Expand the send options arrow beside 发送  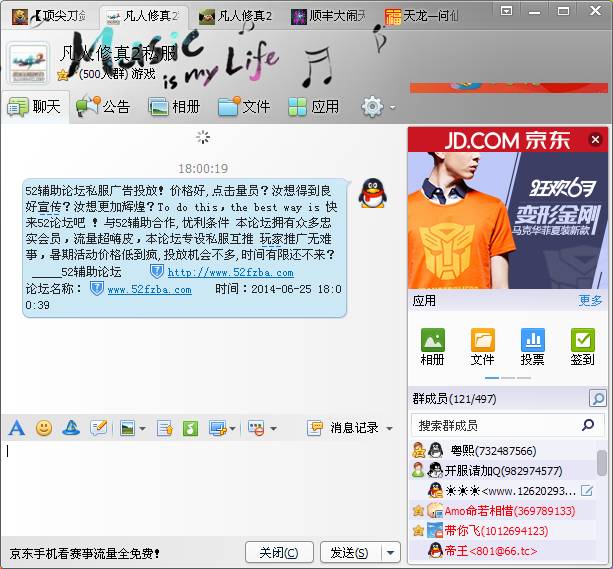(x=391, y=553)
